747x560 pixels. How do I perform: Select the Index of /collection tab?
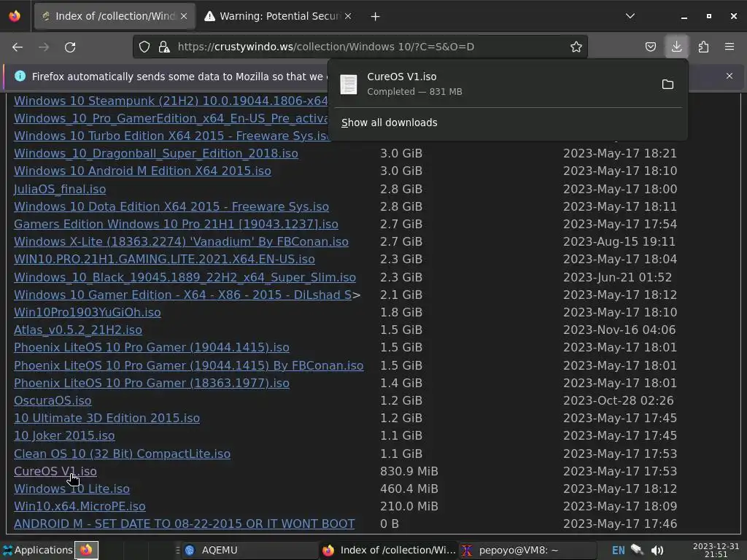[115, 16]
